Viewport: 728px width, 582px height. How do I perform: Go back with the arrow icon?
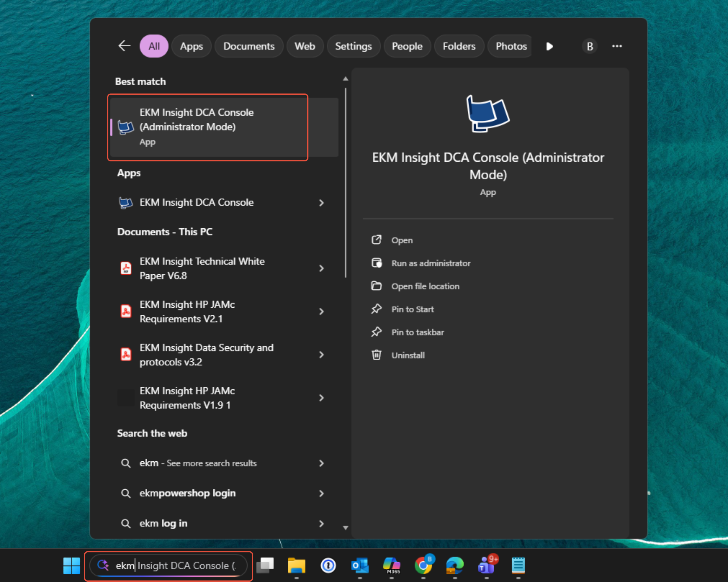click(124, 46)
